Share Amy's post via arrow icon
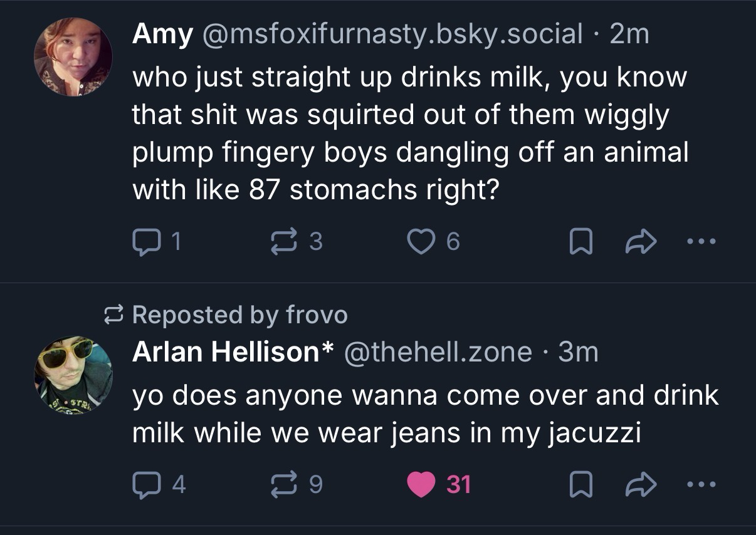 click(639, 241)
